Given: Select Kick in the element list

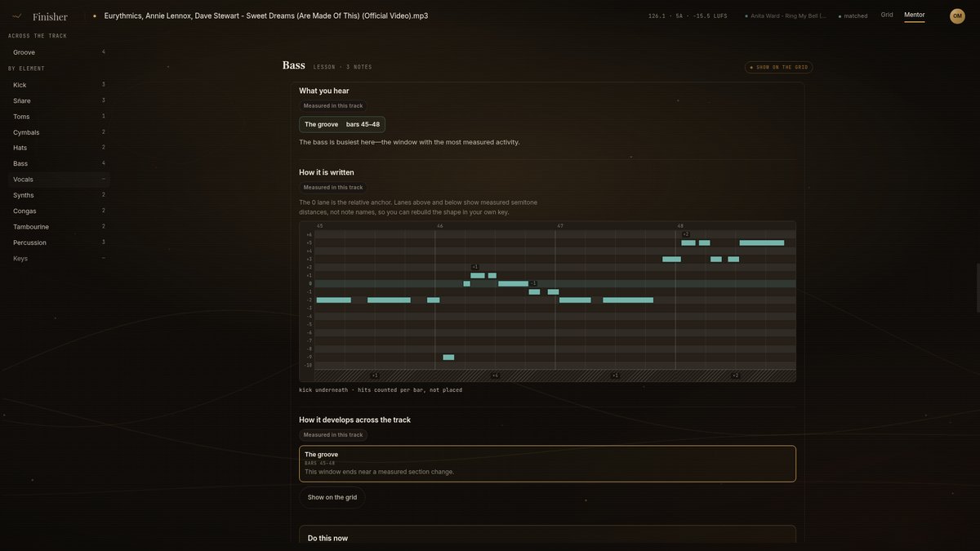Looking at the screenshot, I should pyautogui.click(x=59, y=85).
